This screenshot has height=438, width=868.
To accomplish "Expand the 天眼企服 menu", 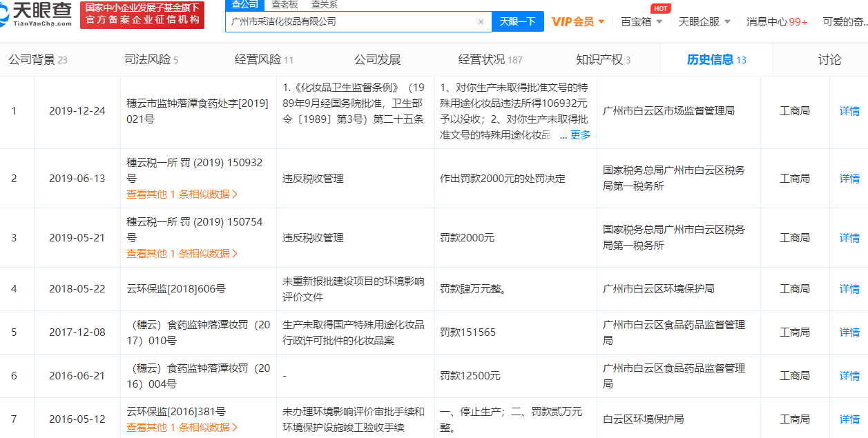I will click(704, 21).
